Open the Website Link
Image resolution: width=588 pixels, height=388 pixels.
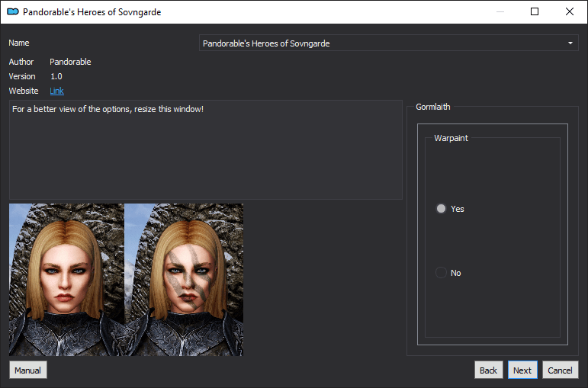(56, 91)
